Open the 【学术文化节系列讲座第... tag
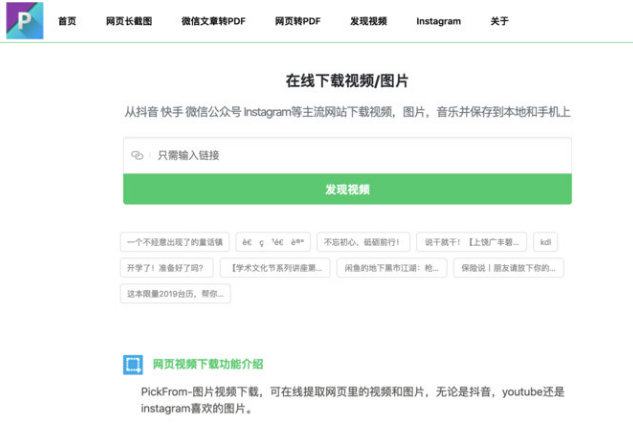633x425 pixels. 275,268
